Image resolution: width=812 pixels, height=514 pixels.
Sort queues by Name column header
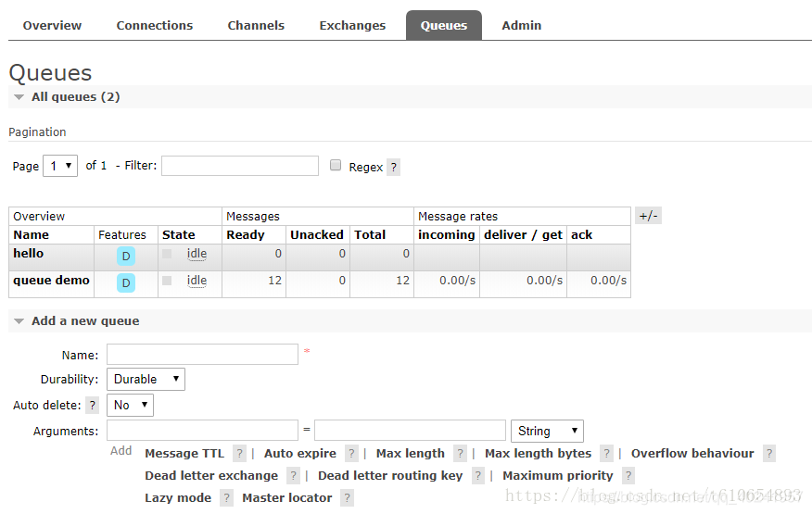click(32, 235)
